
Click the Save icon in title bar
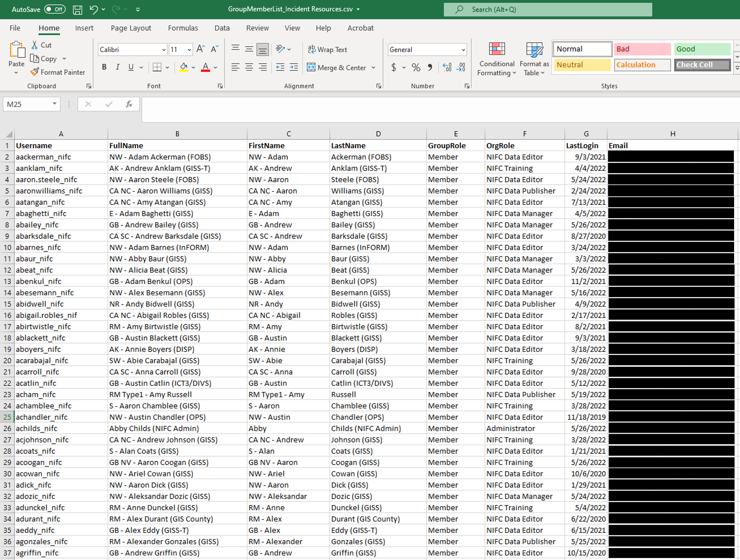(x=77, y=9)
